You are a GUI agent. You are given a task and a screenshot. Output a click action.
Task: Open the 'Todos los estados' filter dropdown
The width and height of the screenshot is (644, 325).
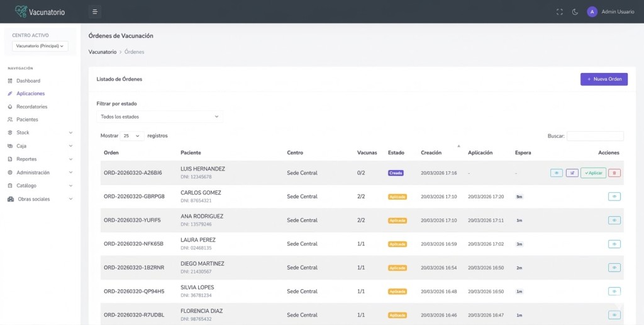(x=159, y=117)
